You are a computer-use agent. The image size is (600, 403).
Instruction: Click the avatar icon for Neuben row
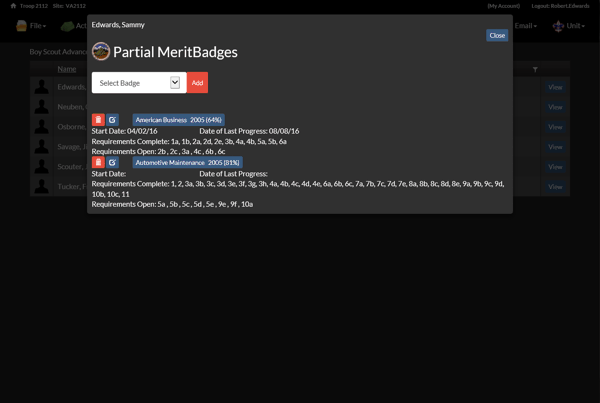[41, 107]
